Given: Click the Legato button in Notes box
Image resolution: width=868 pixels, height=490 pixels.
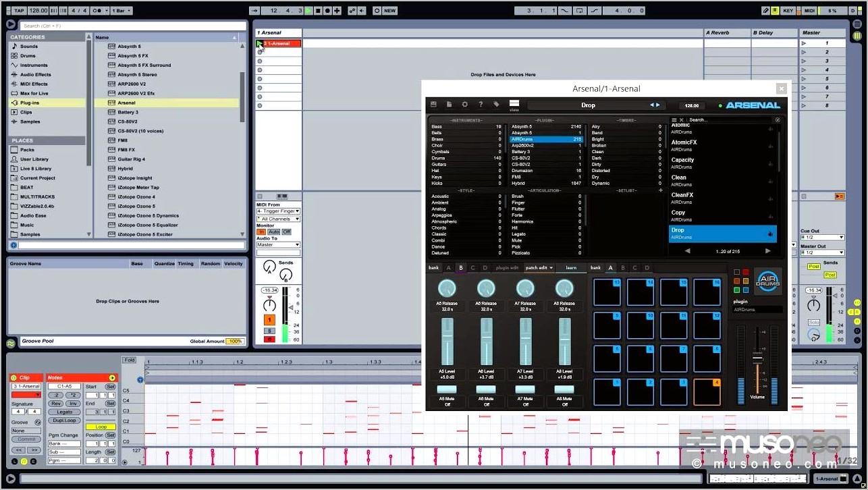Looking at the screenshot, I should point(65,412).
